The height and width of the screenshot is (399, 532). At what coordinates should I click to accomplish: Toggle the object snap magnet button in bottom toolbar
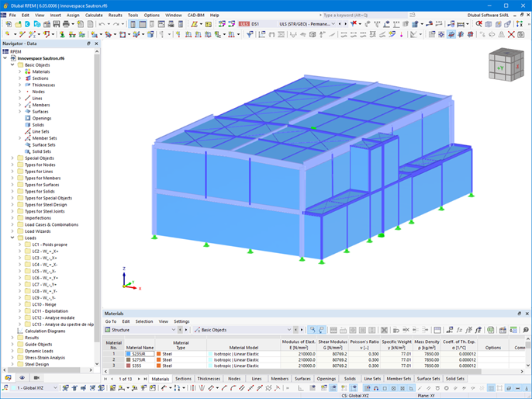[376, 388]
